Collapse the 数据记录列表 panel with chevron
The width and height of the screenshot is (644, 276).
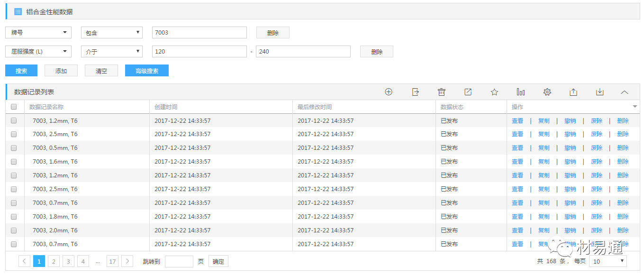click(625, 92)
